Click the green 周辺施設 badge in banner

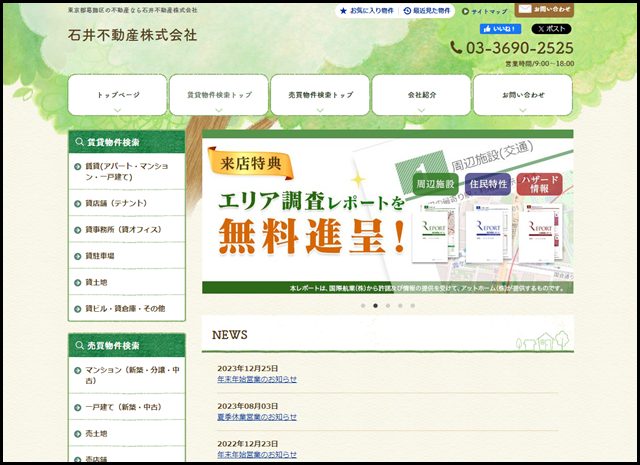[436, 184]
